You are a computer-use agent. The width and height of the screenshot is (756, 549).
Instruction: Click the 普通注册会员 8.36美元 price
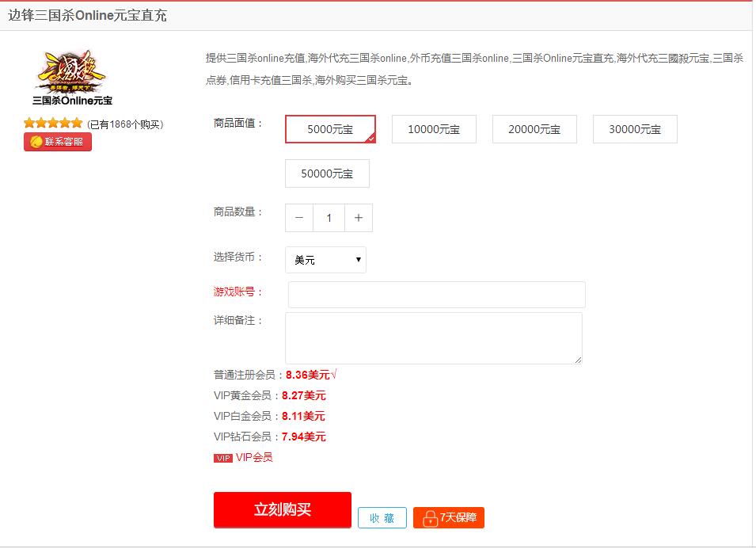click(308, 375)
